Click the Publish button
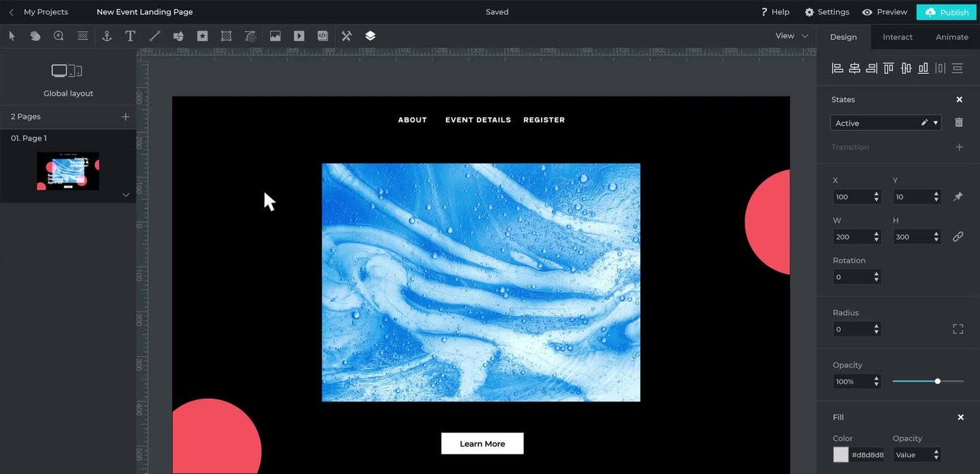 (946, 12)
